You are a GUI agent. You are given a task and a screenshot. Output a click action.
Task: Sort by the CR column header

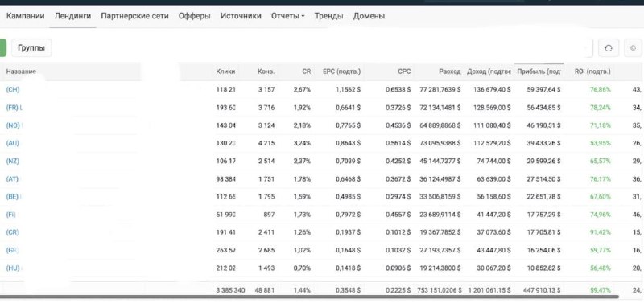point(307,72)
